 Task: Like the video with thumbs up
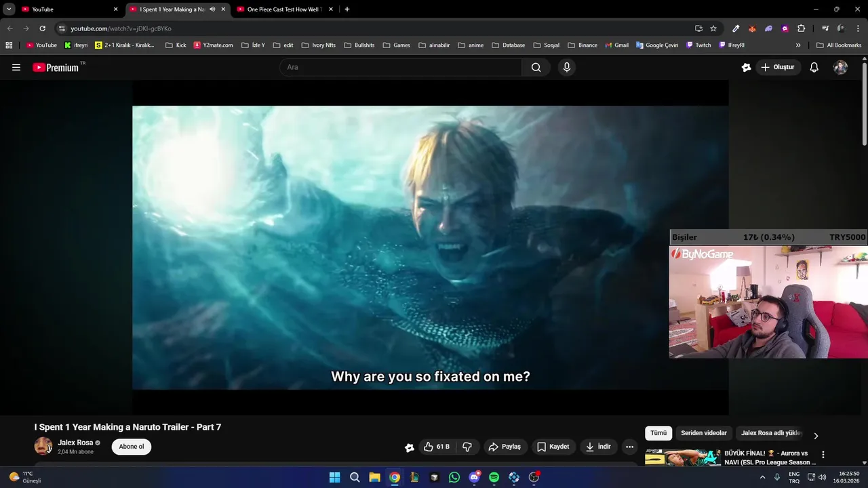(437, 447)
